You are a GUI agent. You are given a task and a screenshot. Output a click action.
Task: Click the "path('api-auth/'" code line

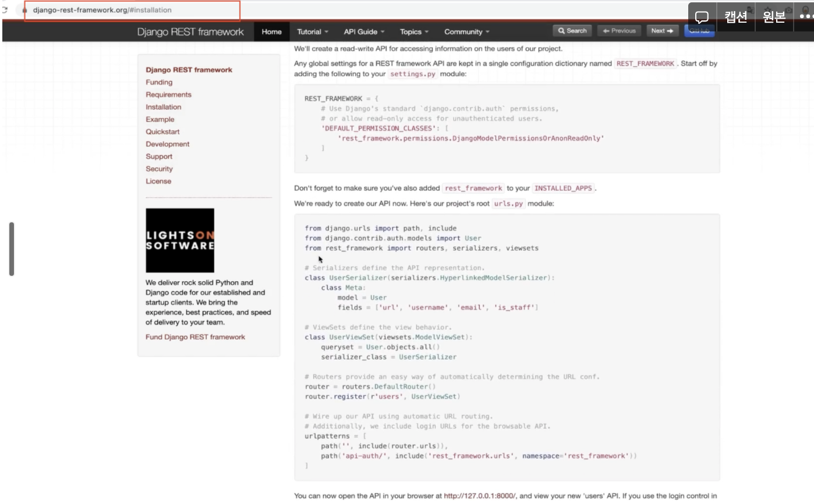point(479,456)
